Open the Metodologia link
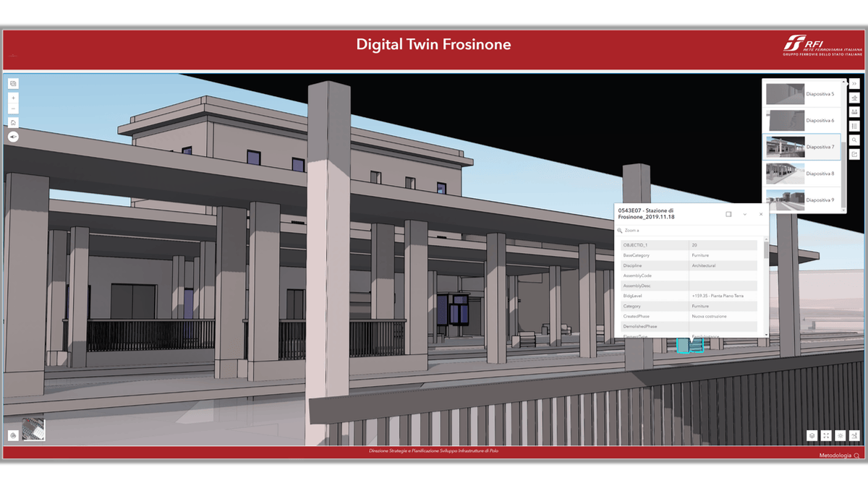The height and width of the screenshot is (488, 868). (x=835, y=455)
